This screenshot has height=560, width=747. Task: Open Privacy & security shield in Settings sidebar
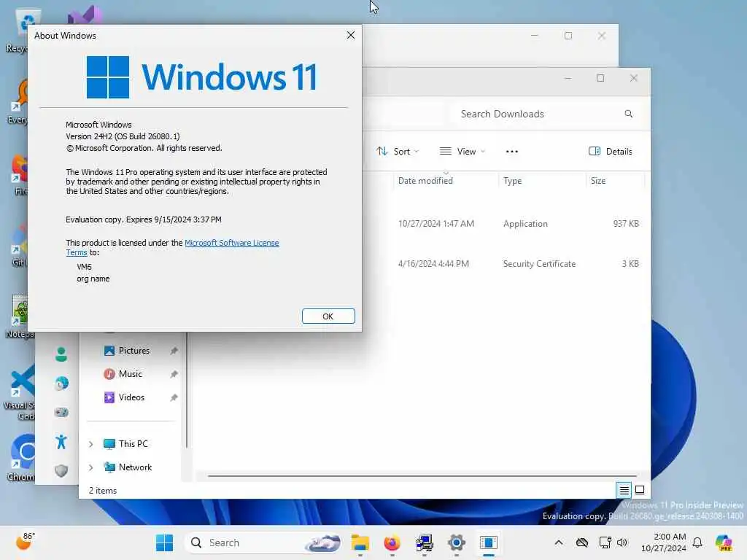[x=61, y=470]
